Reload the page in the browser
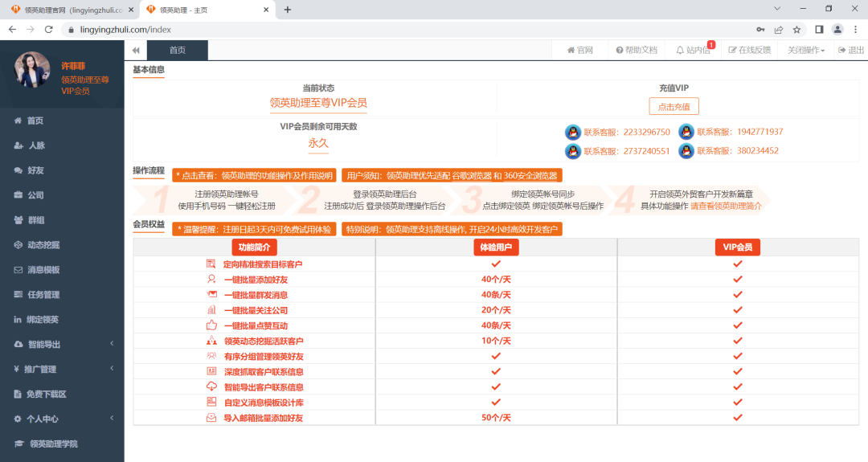The width and height of the screenshot is (868, 462). point(49,29)
